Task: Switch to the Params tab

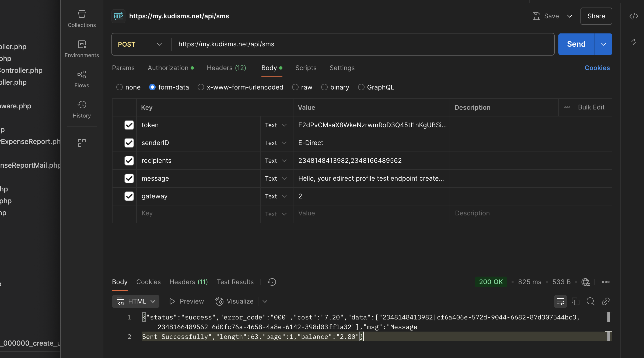Action: point(123,68)
